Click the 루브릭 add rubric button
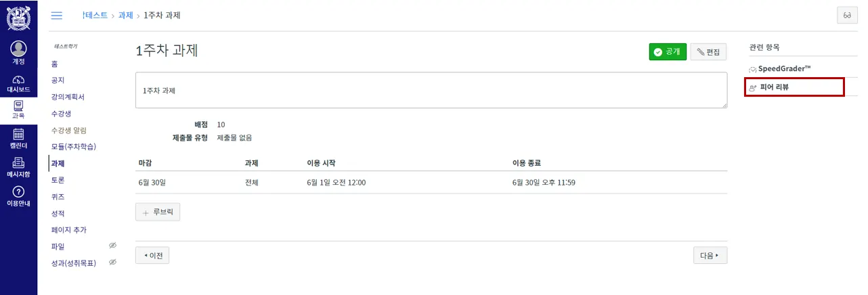 coord(158,212)
